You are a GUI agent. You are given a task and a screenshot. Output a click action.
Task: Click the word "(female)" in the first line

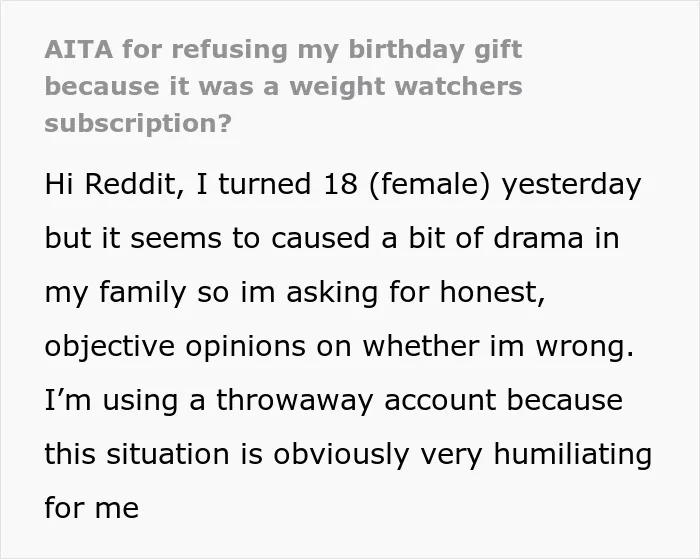point(429,184)
